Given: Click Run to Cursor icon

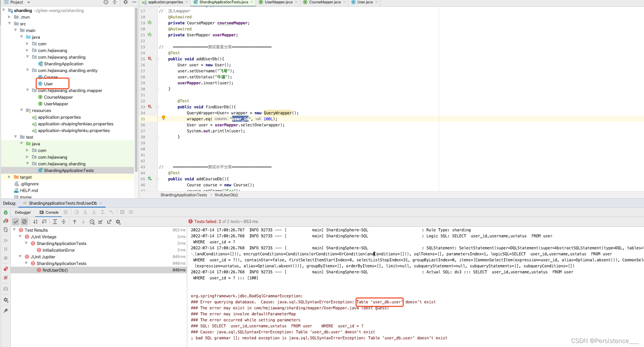Looking at the screenshot, I should coord(111,212).
